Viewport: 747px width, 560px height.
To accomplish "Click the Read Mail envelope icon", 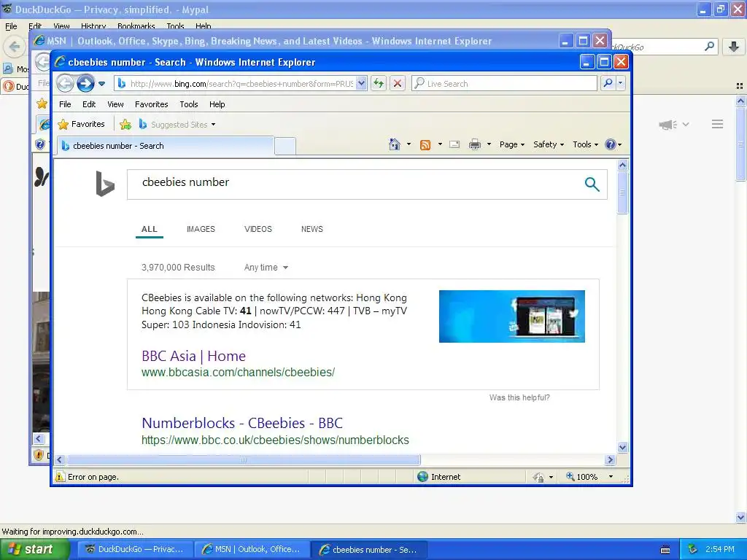I will [x=454, y=144].
